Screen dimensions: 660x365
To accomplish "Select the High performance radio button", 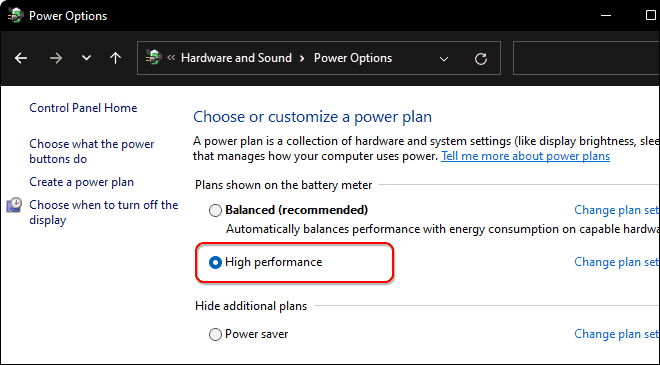I will [x=215, y=262].
